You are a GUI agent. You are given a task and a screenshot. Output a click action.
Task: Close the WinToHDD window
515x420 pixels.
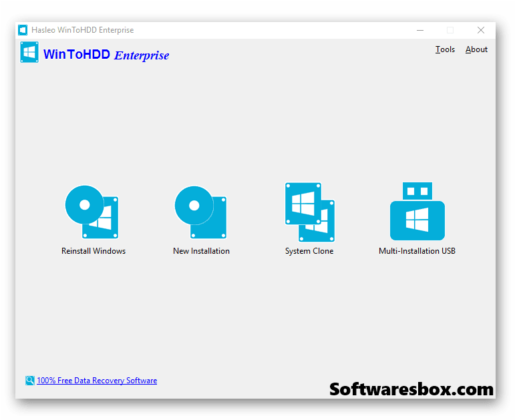tap(481, 30)
